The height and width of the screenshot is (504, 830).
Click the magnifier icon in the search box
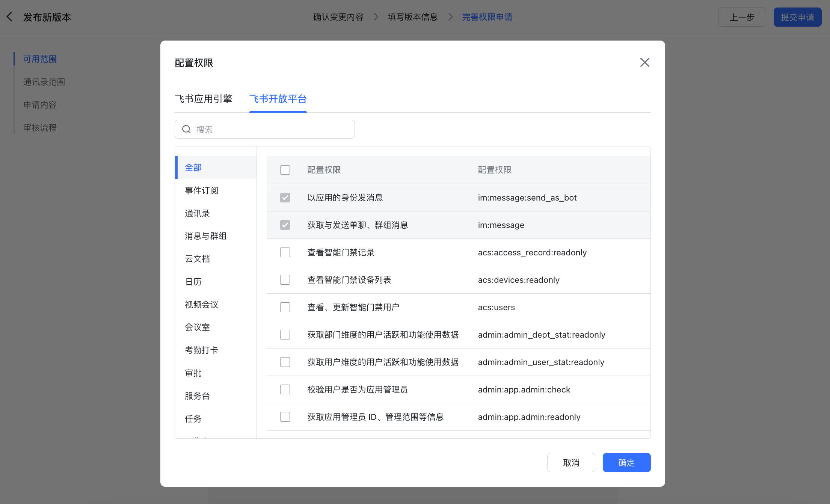click(186, 130)
